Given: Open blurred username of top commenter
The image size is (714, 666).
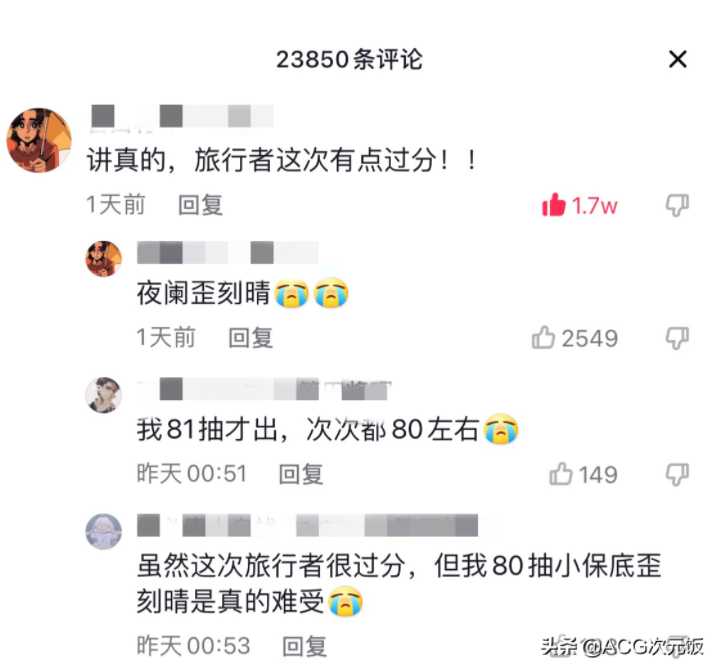Looking at the screenshot, I should pos(182,117).
